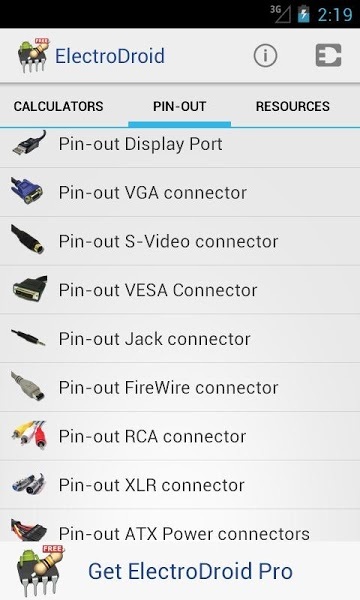Switch to the CALCULATORS tab
Viewport: 360px width, 600px height.
point(59,106)
